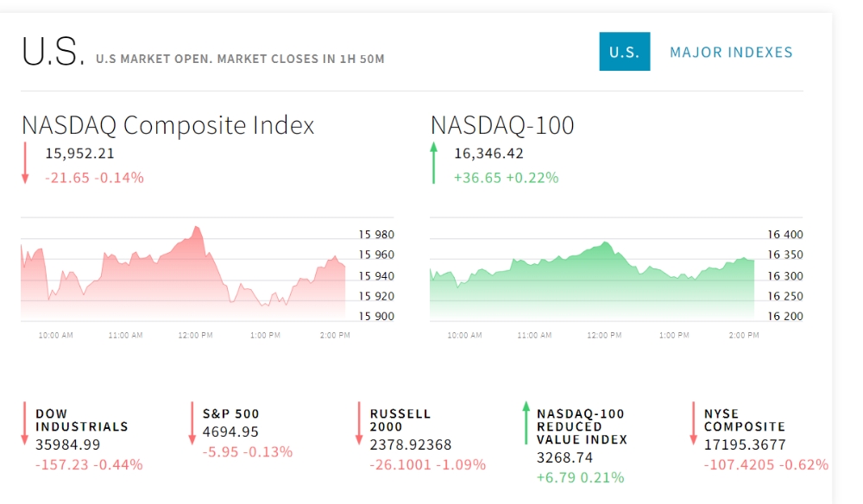Click the NASDAQ-100 Reduced Value green arrow

[526, 423]
